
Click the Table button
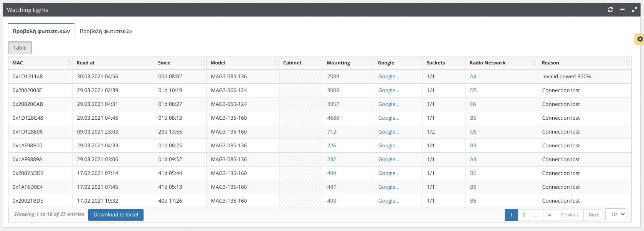(20, 48)
